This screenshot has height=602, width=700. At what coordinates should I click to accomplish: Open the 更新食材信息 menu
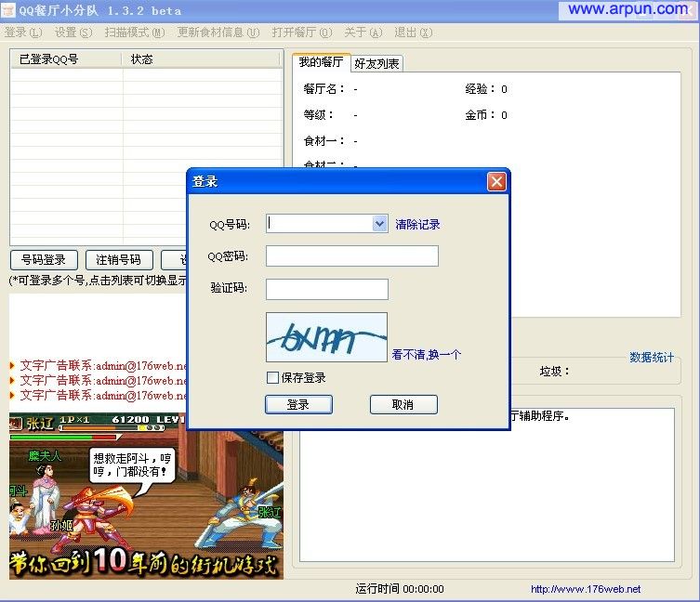(218, 33)
